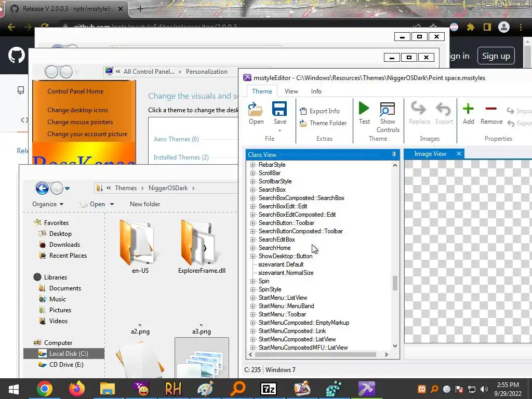Image resolution: width=532 pixels, height=399 pixels.
Task: Select the Image View tab
Action: pyautogui.click(x=430, y=154)
